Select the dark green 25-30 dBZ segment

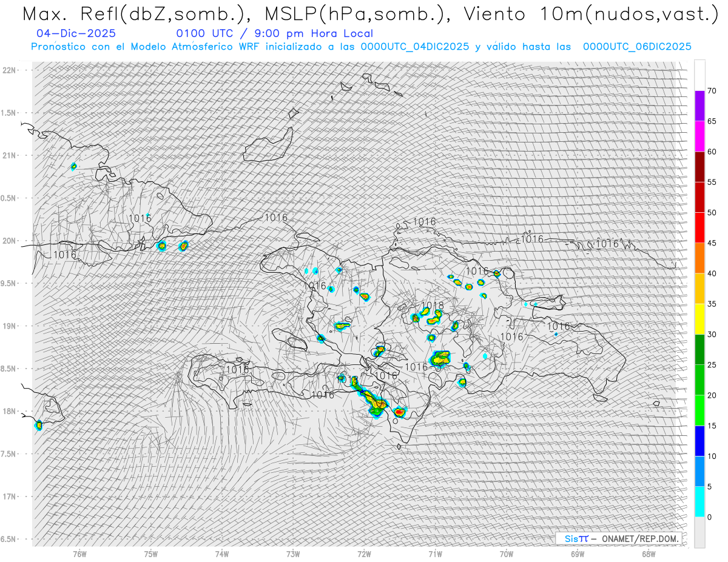(x=699, y=349)
